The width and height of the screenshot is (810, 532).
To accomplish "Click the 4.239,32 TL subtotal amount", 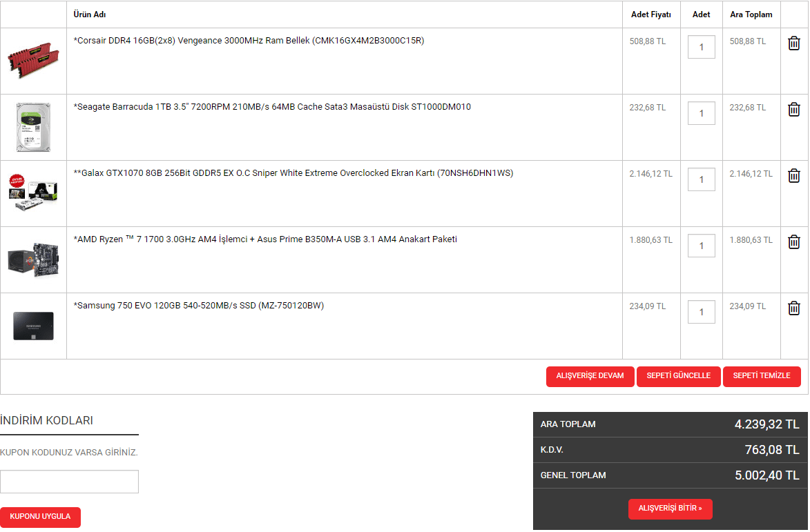I will click(x=766, y=424).
